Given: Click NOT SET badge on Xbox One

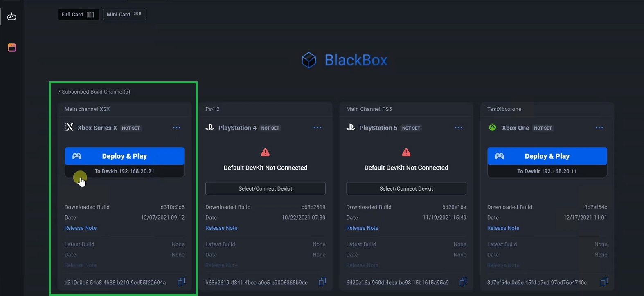Looking at the screenshot, I should 543,128.
